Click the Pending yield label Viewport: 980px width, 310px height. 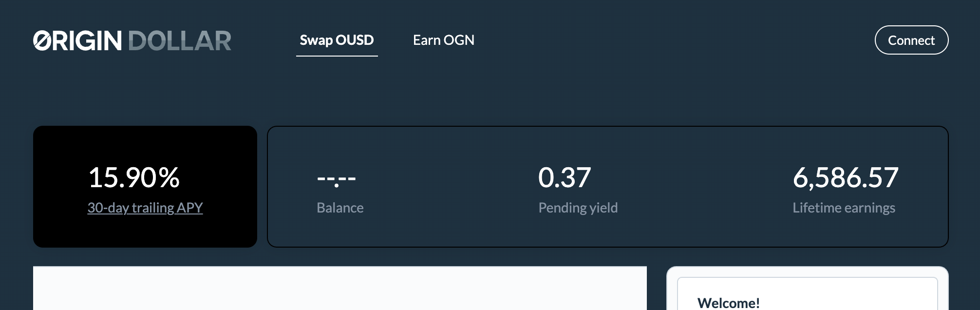click(x=578, y=207)
